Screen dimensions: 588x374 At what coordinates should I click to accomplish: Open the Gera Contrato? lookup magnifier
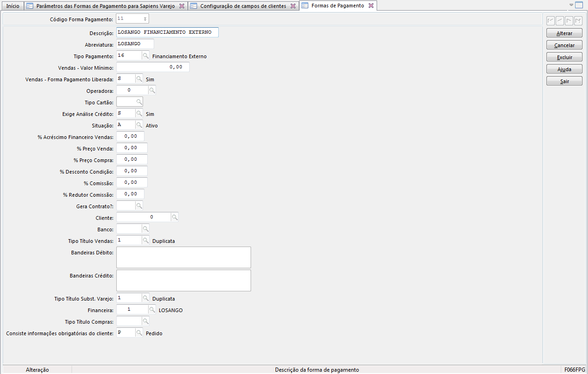coord(139,205)
